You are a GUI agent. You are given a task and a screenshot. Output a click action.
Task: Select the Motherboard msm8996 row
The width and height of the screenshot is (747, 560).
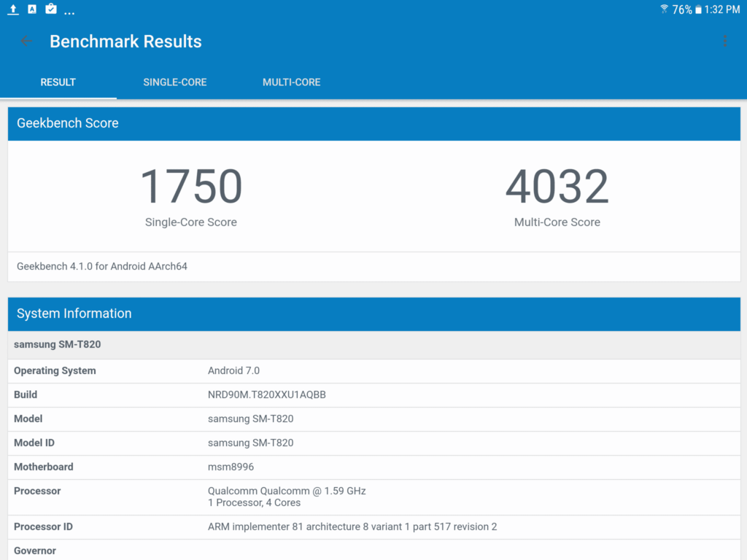click(373, 467)
